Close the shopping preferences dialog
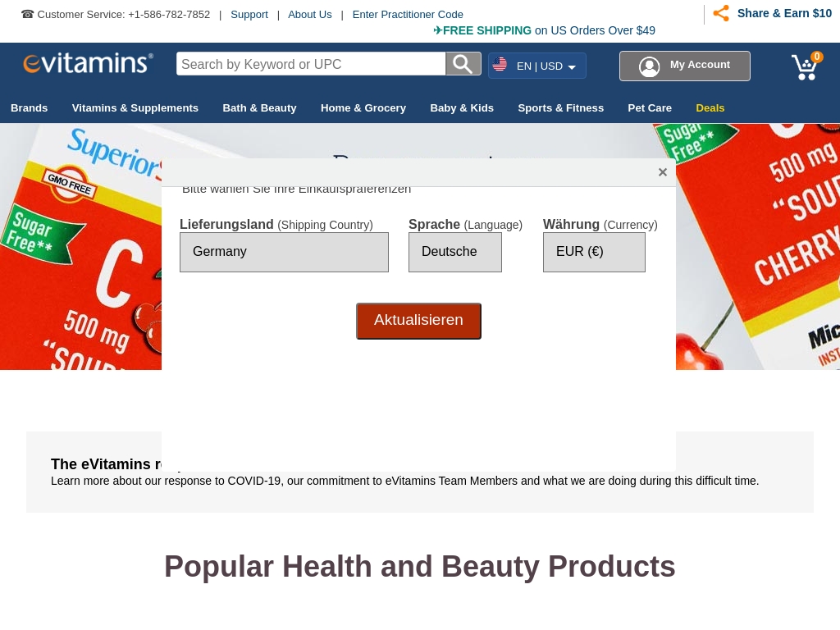Viewport: 840px width, 630px height. [663, 172]
